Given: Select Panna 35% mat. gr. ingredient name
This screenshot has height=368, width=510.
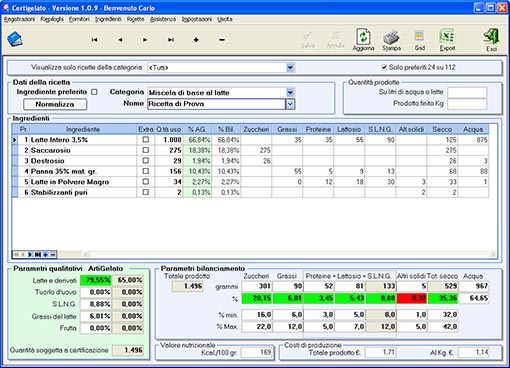Looking at the screenshot, I should point(63,171).
